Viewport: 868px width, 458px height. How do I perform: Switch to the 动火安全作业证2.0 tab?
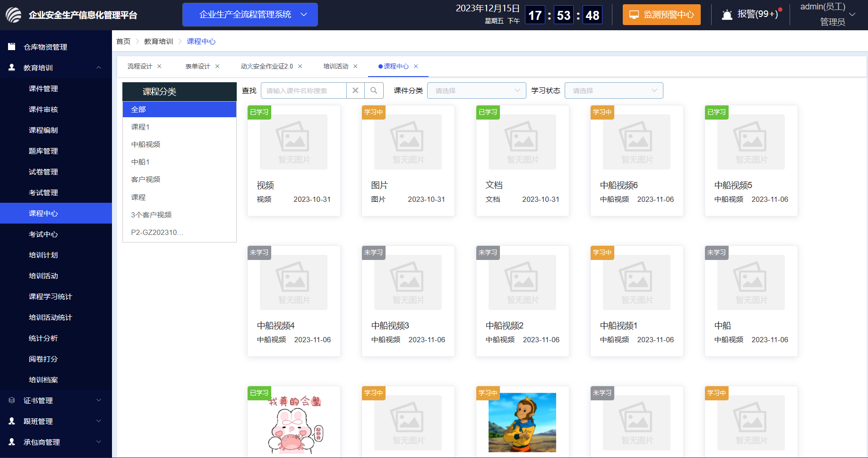point(267,66)
